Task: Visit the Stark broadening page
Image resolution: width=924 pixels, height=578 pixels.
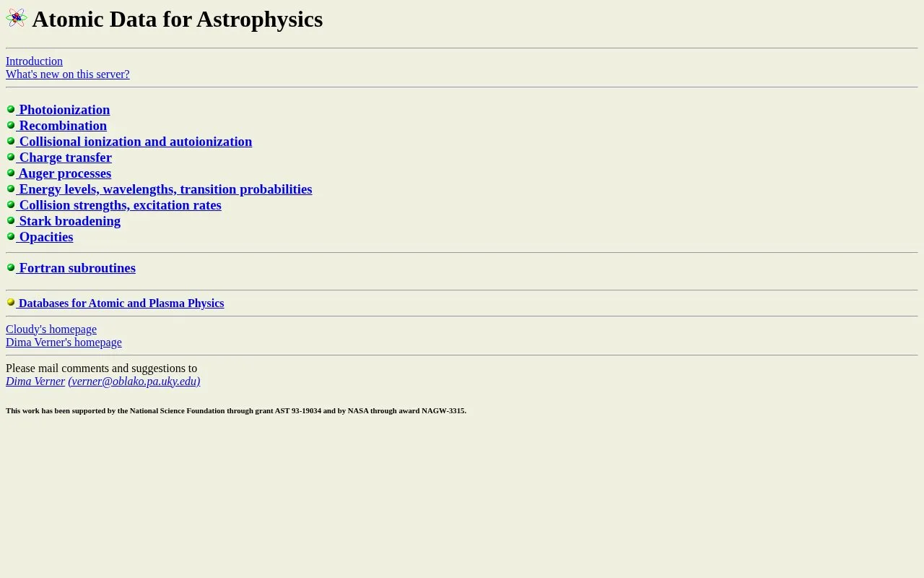Action: click(x=69, y=221)
